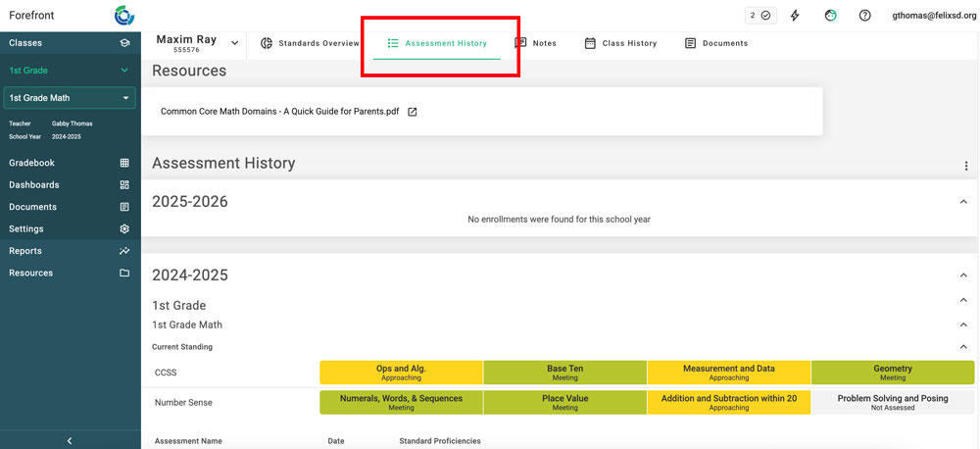980x449 pixels.
Task: Open Dashboards in the sidebar
Action: pyautogui.click(x=34, y=185)
